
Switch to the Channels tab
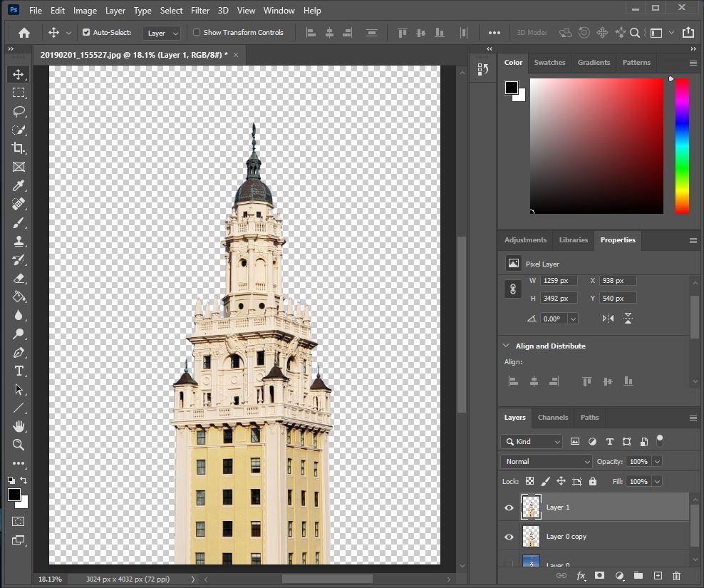[x=553, y=418]
